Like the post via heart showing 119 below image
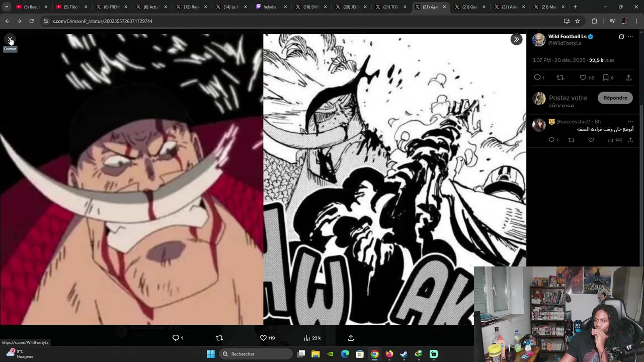644x362 pixels. click(x=267, y=338)
